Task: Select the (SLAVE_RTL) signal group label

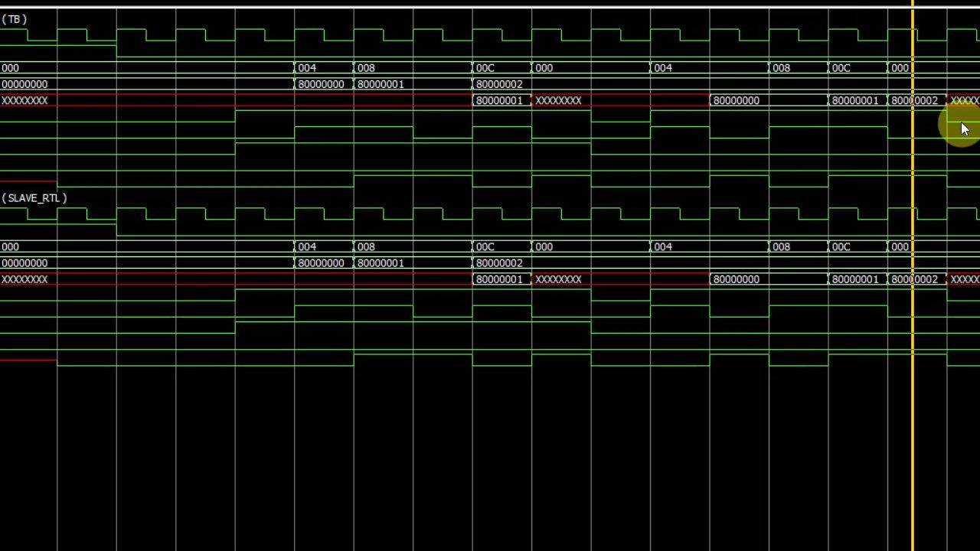Action: click(x=34, y=198)
